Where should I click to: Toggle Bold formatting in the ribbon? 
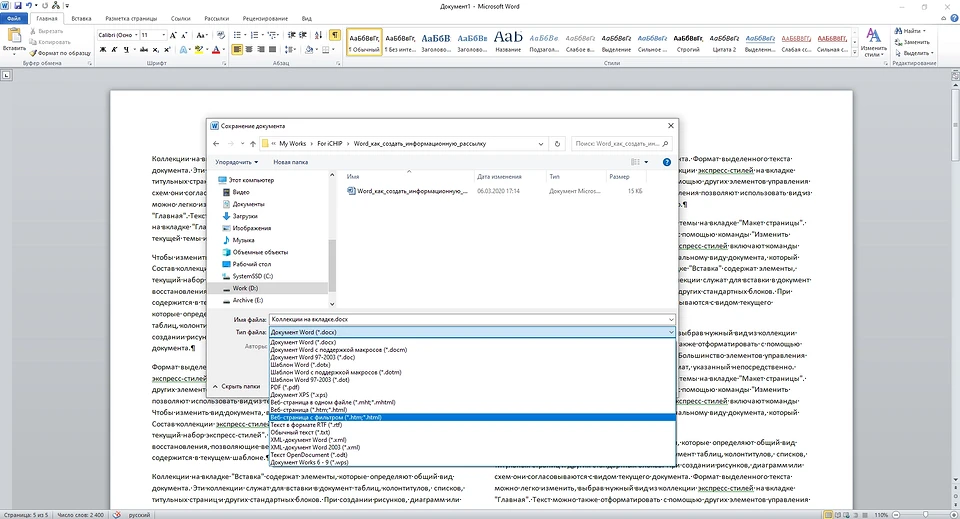[102, 49]
